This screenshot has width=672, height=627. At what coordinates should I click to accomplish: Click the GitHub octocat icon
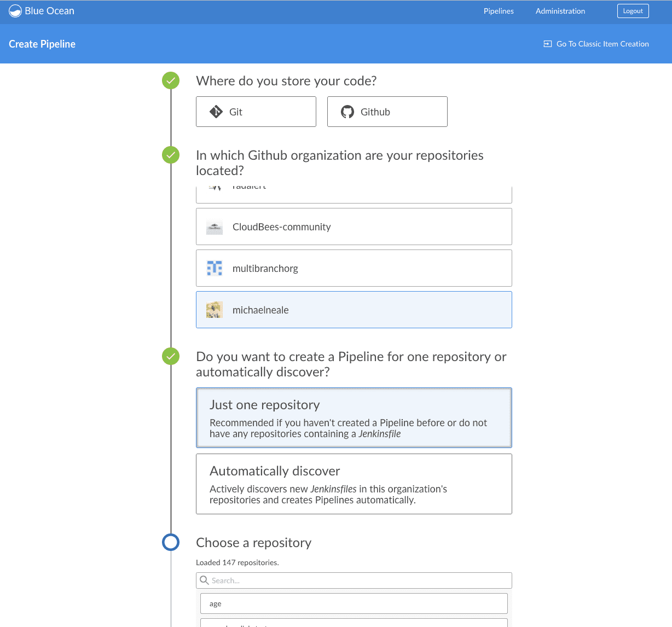click(x=347, y=112)
